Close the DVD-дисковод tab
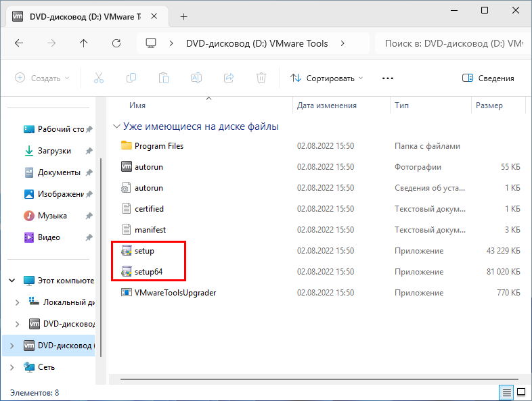532x401 pixels. pyautogui.click(x=154, y=16)
